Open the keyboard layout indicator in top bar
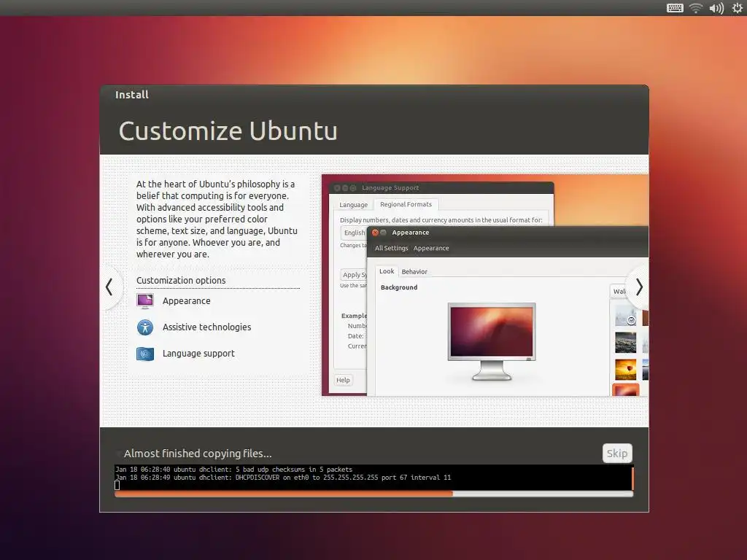The image size is (747, 560). [x=675, y=8]
